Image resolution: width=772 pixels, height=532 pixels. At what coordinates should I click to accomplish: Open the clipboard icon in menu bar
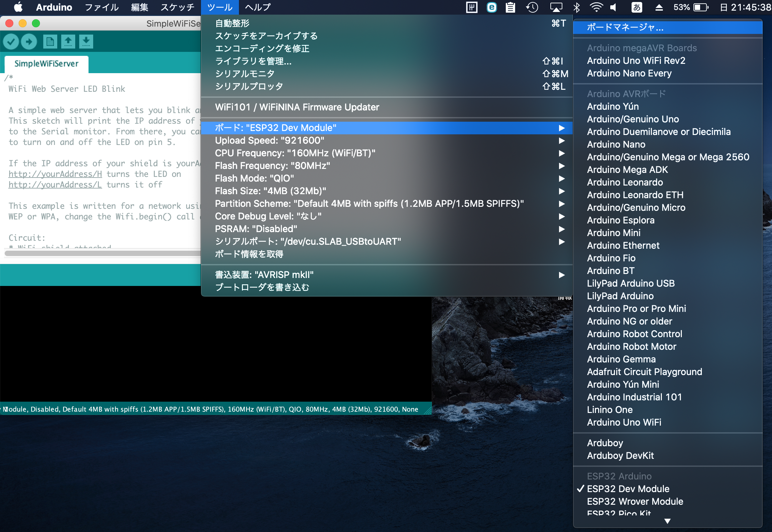510,7
